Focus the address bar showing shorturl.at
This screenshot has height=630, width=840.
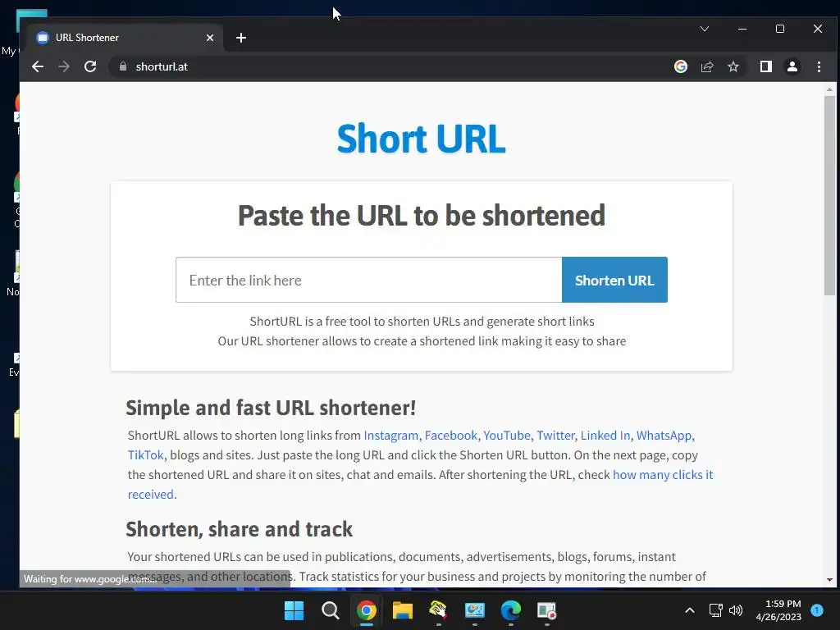click(x=391, y=66)
